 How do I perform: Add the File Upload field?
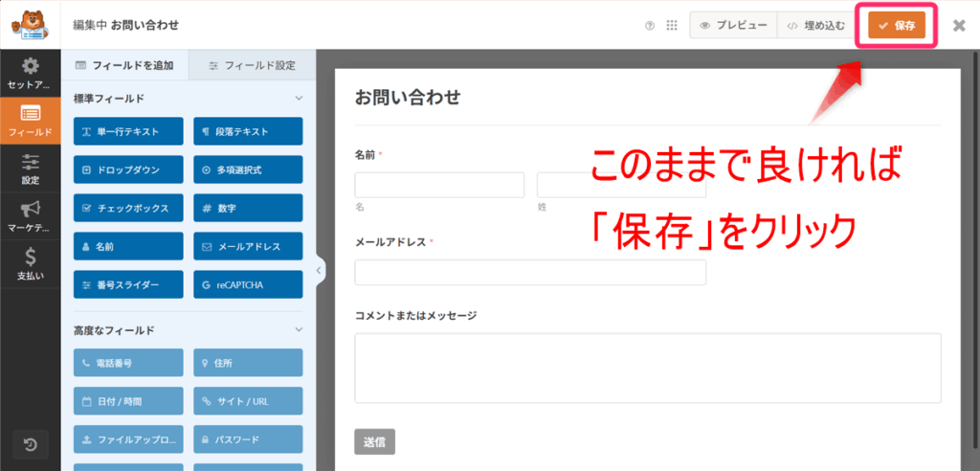pyautogui.click(x=129, y=439)
